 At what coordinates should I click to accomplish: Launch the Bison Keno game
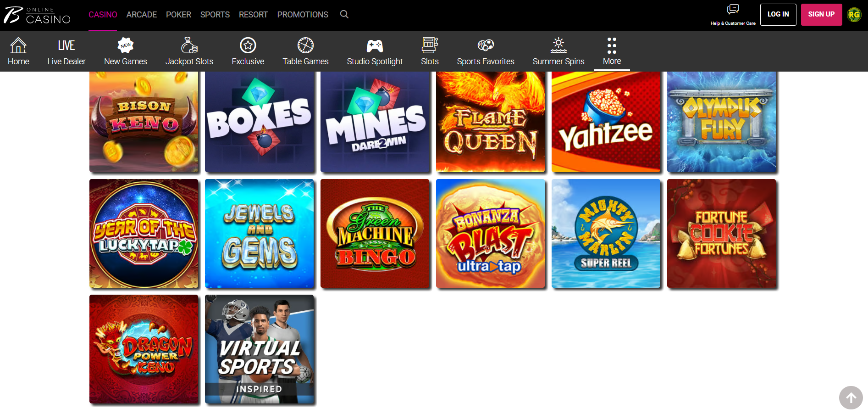(x=144, y=122)
